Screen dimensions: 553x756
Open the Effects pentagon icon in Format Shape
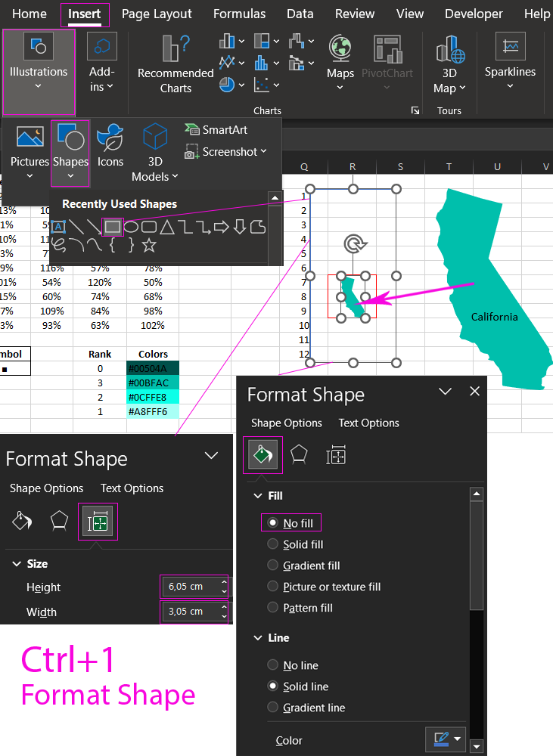pyautogui.click(x=299, y=455)
